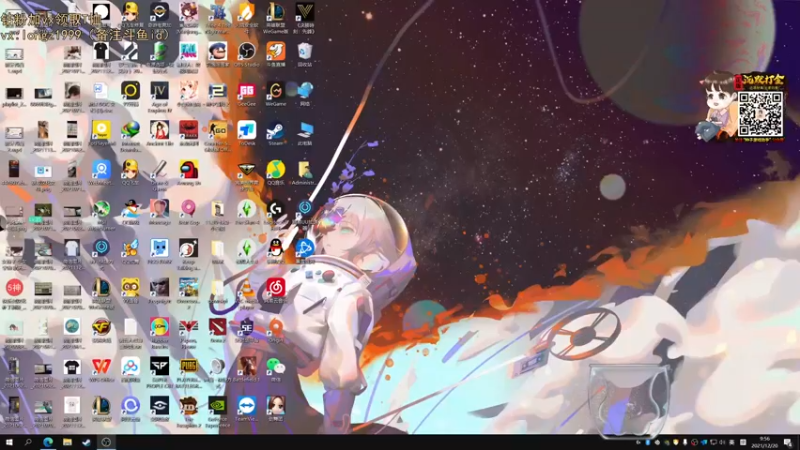Launch Internet Download Manager shortcut
The width and height of the screenshot is (800, 450).
click(130, 136)
